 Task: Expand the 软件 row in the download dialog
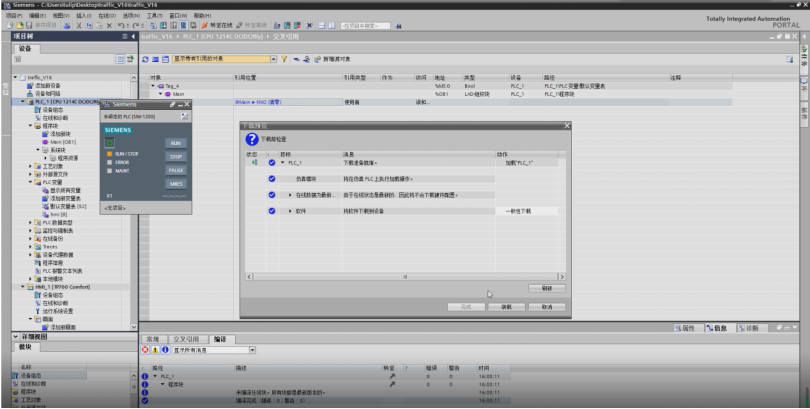pos(290,211)
